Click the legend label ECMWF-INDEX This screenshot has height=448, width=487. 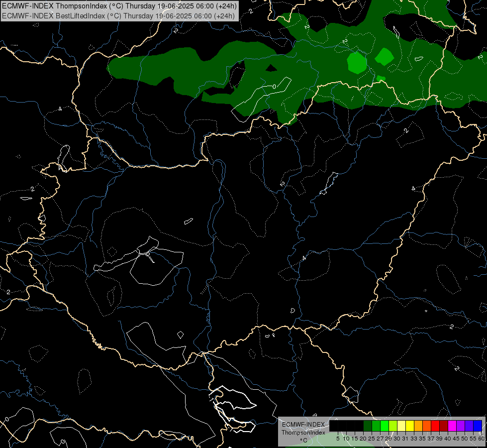tap(303, 425)
